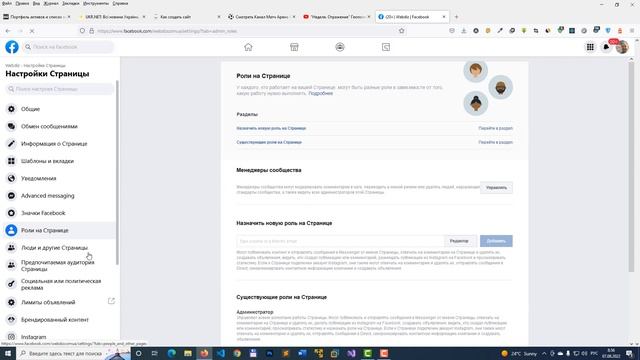Screen dimensions: 640x360
Task: Open Назначить новую роль на Странице section link
Action: (271, 128)
